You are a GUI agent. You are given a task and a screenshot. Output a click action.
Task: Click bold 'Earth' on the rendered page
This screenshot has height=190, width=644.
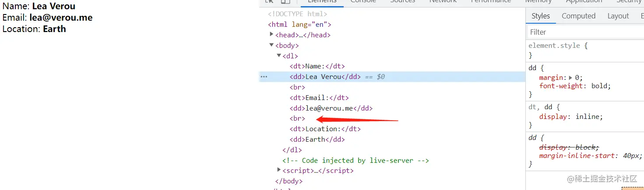(x=54, y=29)
